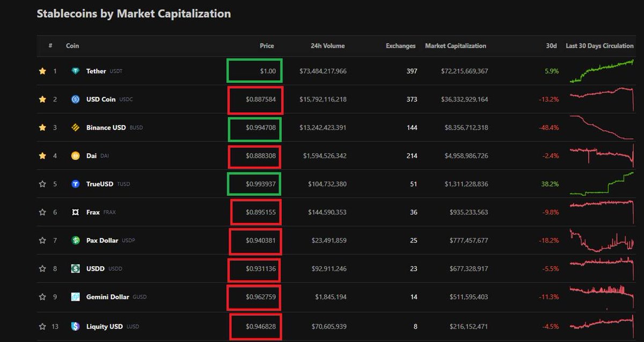Click Gemini Dollar volume $1,845,194
This screenshot has height=342, width=644.
click(330, 297)
